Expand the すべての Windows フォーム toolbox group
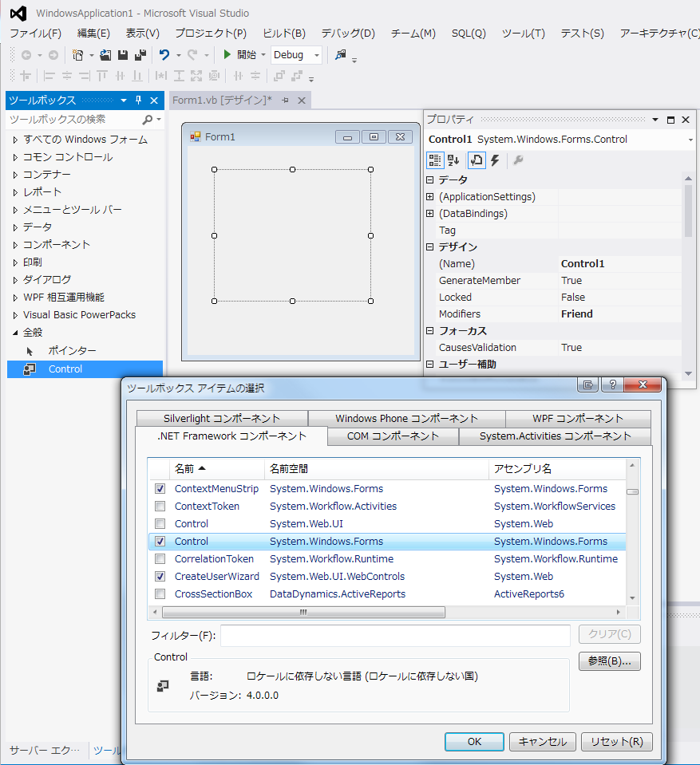 click(15, 140)
